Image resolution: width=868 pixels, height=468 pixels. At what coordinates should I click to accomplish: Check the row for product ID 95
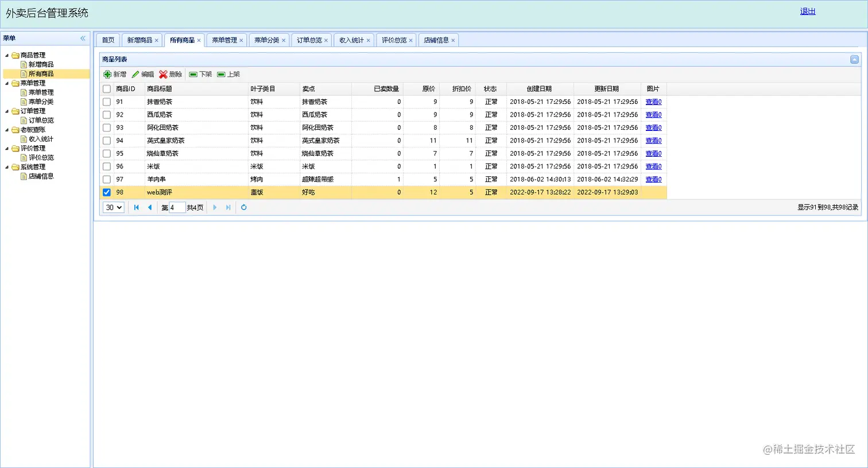(x=107, y=153)
